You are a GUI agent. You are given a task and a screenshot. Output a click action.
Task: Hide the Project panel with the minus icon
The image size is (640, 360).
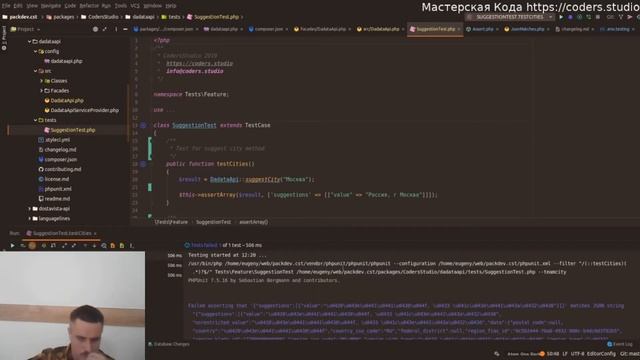(125, 29)
